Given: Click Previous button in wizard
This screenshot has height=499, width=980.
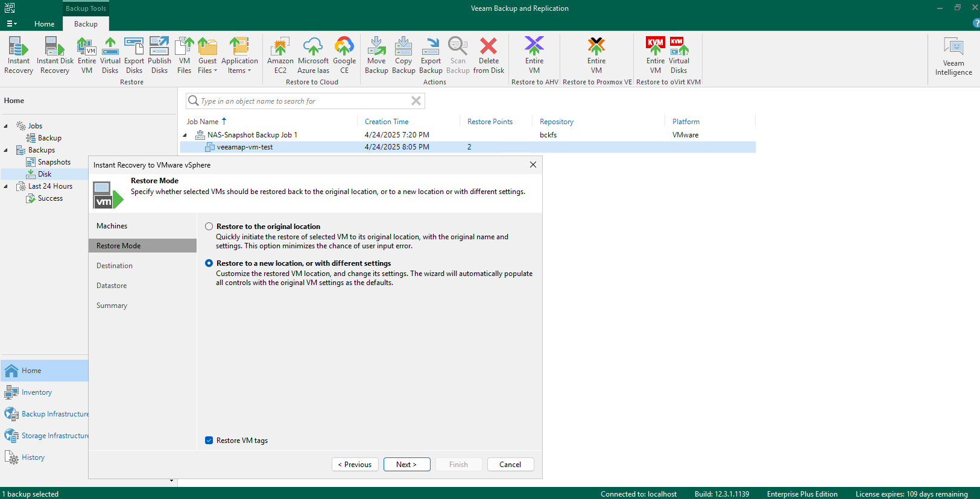Looking at the screenshot, I should (x=355, y=465).
